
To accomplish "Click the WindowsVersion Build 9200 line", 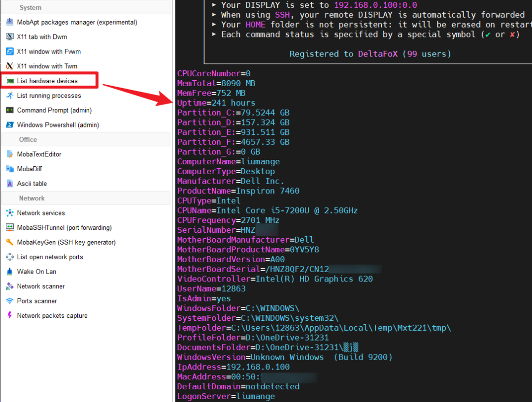I will point(285,357).
